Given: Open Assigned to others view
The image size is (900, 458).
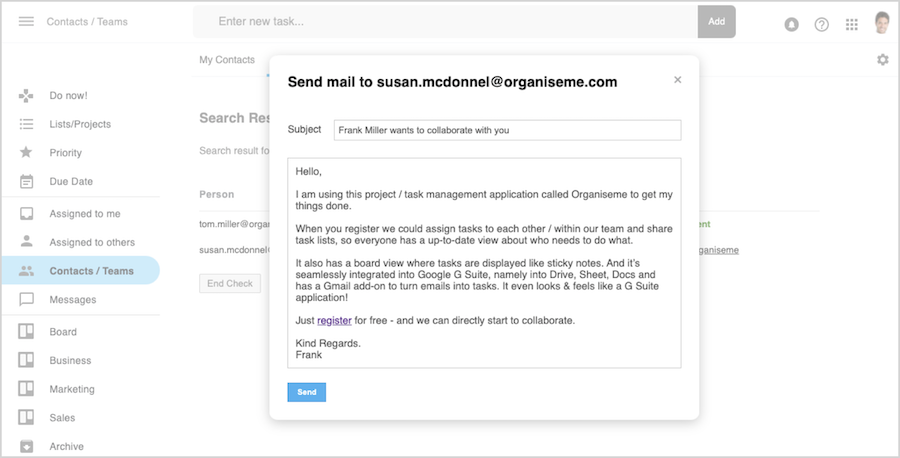Looking at the screenshot, I should coord(92,243).
